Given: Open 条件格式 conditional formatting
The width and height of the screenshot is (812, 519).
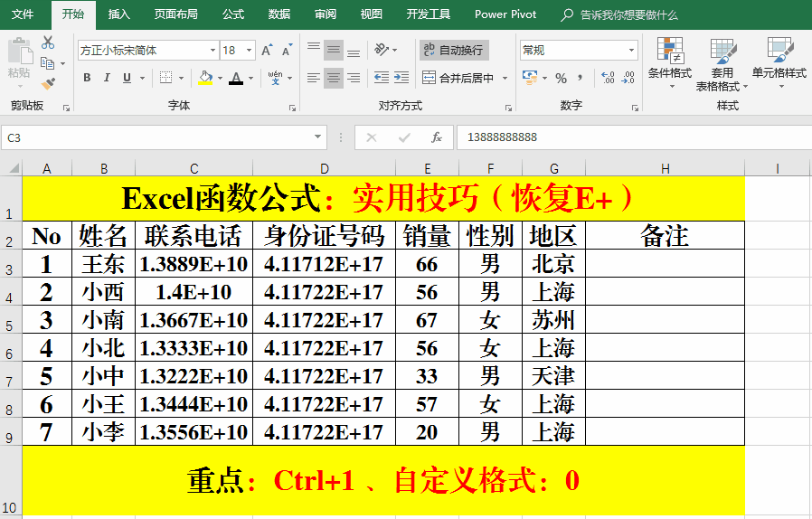Looking at the screenshot, I should pyautogui.click(x=670, y=63).
